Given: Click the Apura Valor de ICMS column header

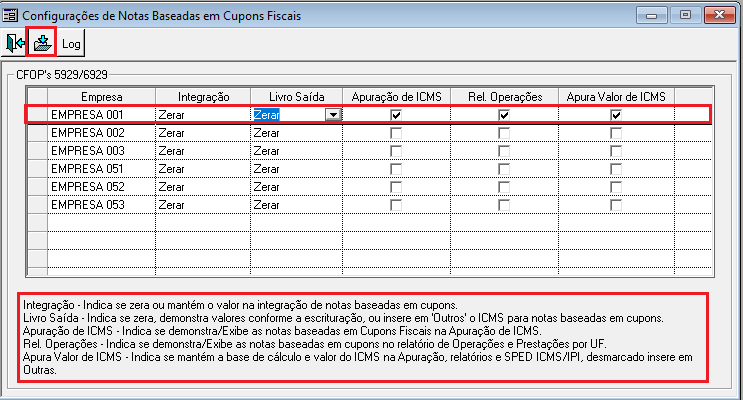Looking at the screenshot, I should [616, 97].
